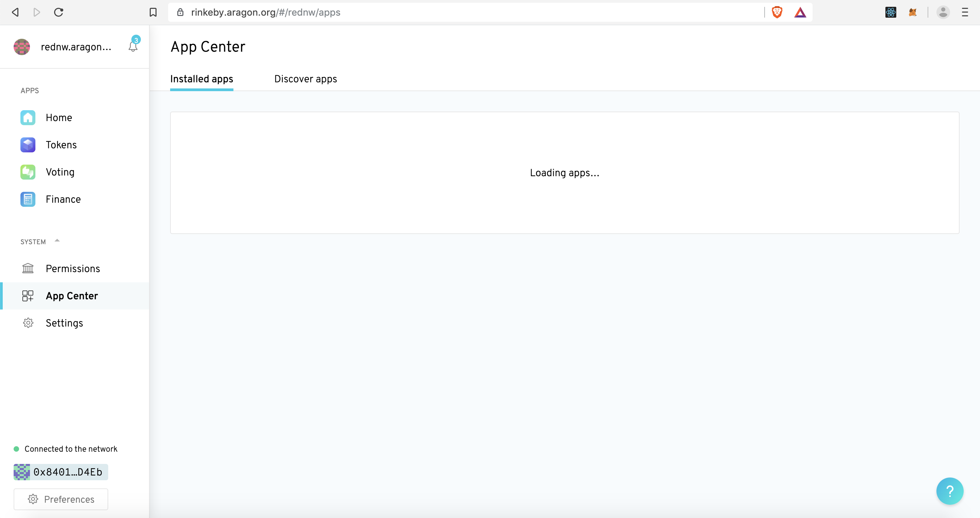Select the Permissions system icon
The width and height of the screenshot is (980, 518).
coord(28,268)
